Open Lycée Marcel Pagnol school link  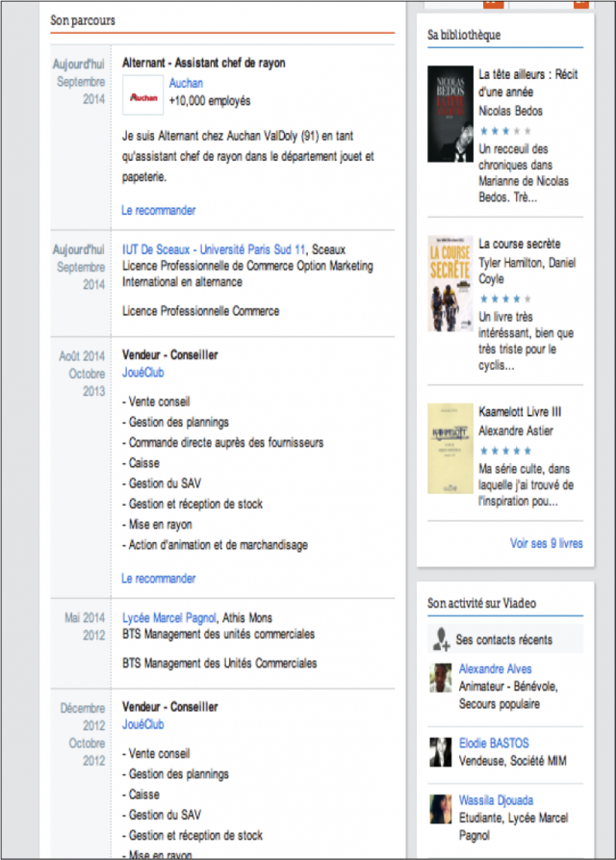(168, 617)
